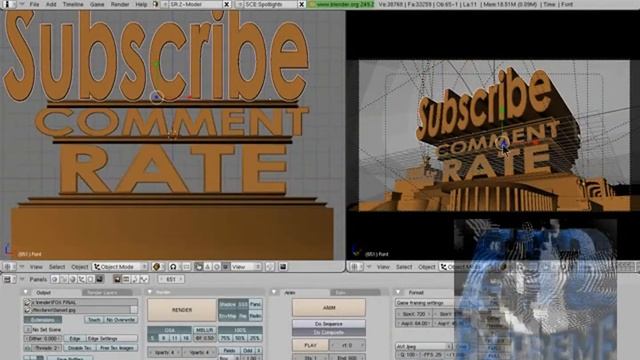Toggle the No Overwrite option
Image resolution: width=640 pixels, height=360 pixels.
pos(121,320)
